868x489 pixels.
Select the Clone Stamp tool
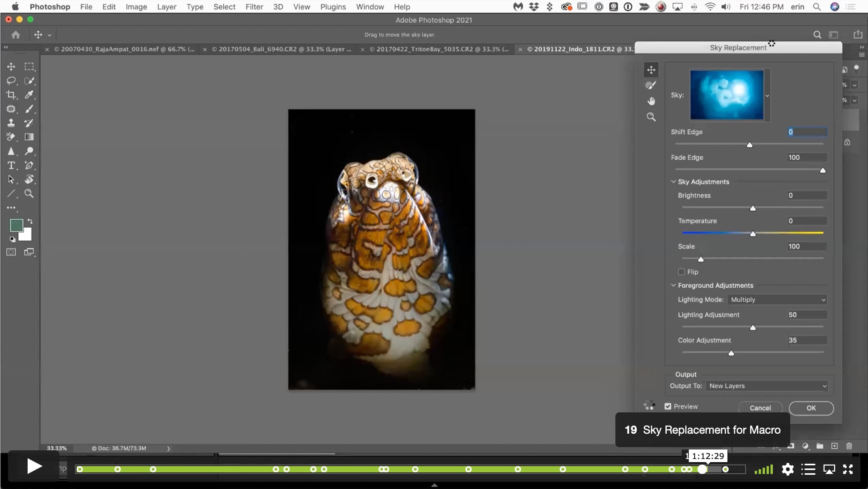(x=11, y=123)
